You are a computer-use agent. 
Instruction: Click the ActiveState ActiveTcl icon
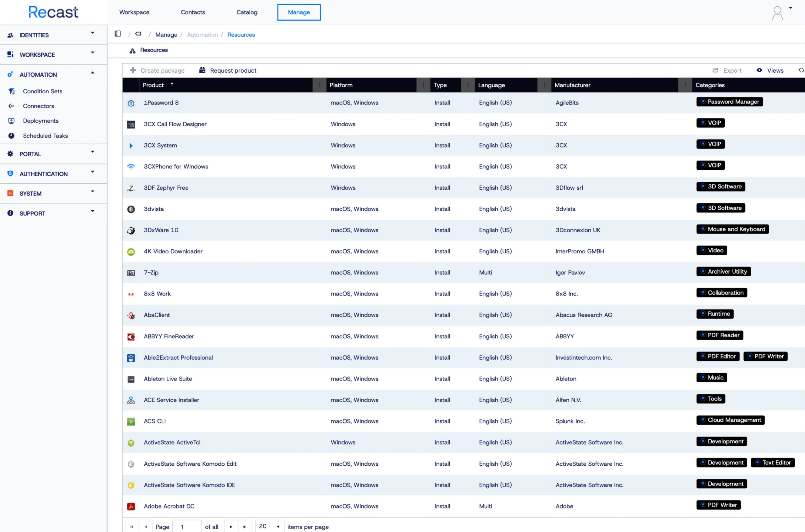[131, 443]
